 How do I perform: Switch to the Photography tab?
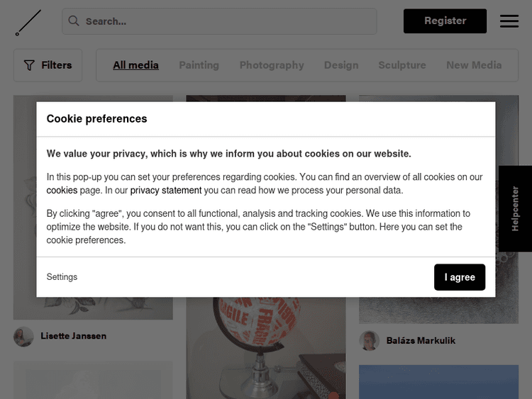(272, 65)
